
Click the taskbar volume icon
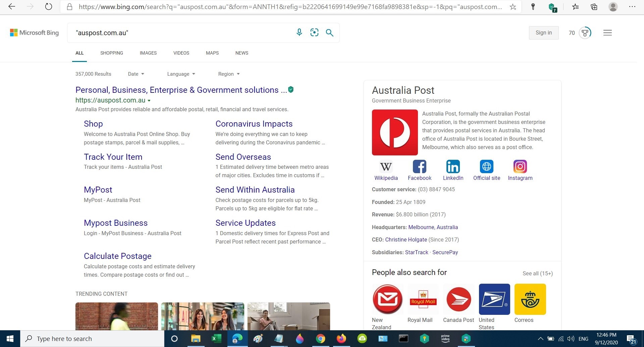(x=571, y=339)
